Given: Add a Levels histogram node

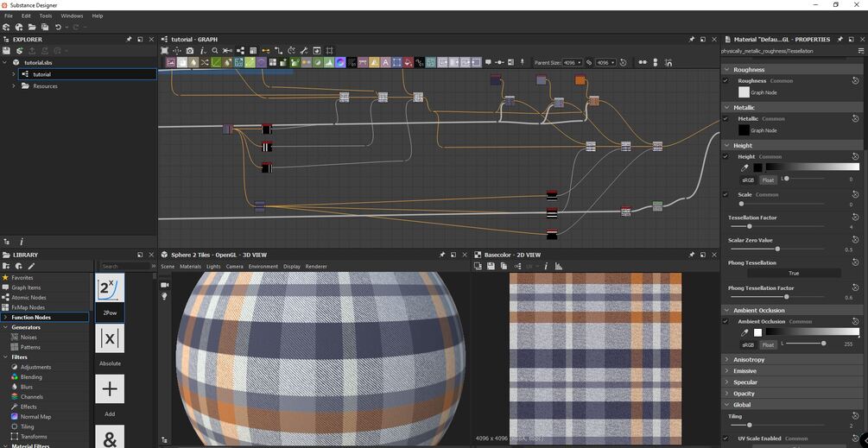Looking at the screenshot, I should 329,62.
